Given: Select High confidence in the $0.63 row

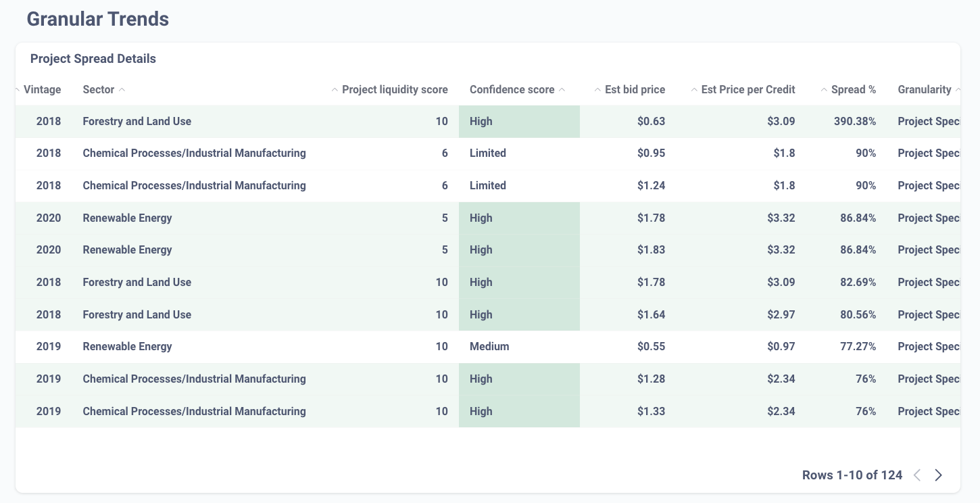Looking at the screenshot, I should coord(481,122).
